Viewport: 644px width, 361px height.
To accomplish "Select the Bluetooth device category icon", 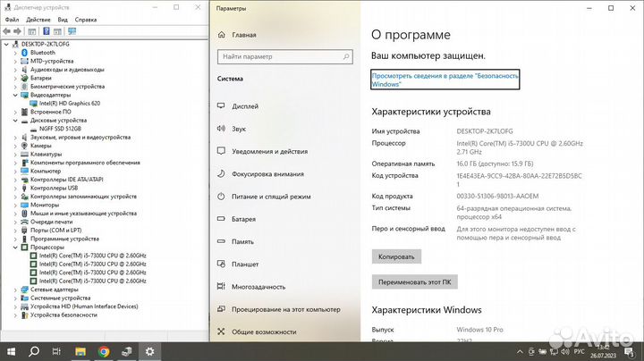I will 24,53.
